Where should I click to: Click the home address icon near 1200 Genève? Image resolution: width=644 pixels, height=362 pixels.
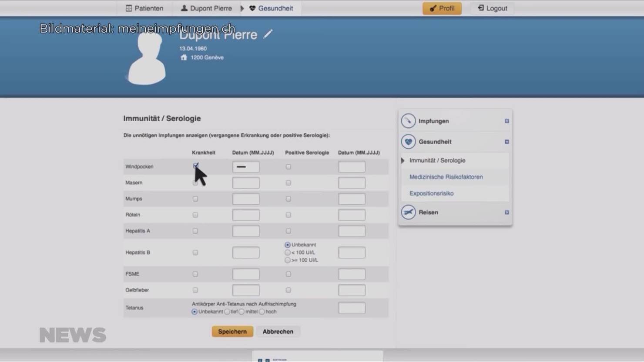point(184,57)
